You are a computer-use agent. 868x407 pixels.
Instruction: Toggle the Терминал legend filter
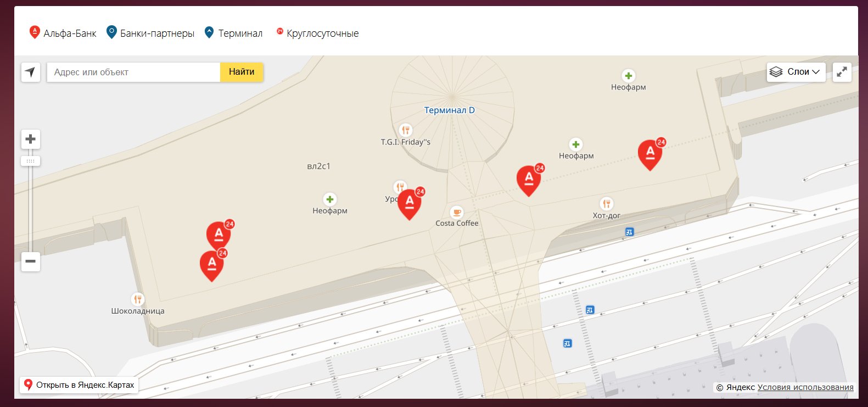[x=233, y=33]
